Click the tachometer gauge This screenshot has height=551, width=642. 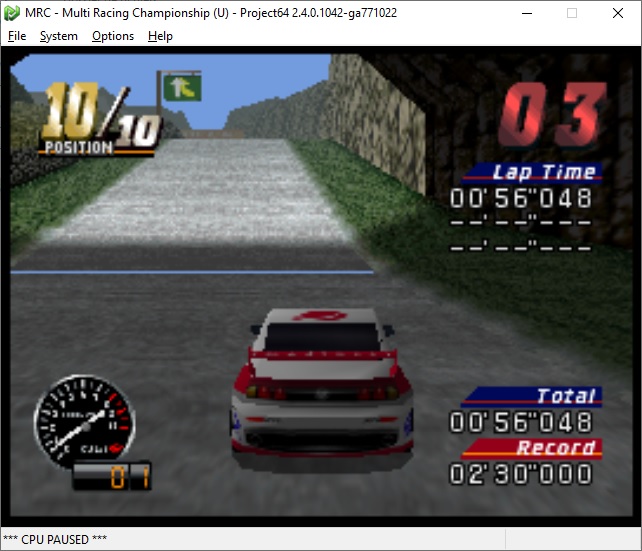(84, 421)
